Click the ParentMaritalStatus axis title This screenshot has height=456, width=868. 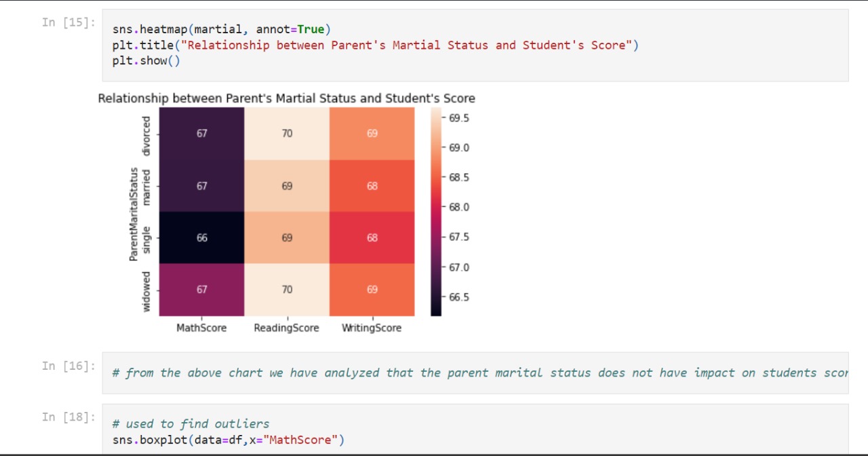[134, 214]
